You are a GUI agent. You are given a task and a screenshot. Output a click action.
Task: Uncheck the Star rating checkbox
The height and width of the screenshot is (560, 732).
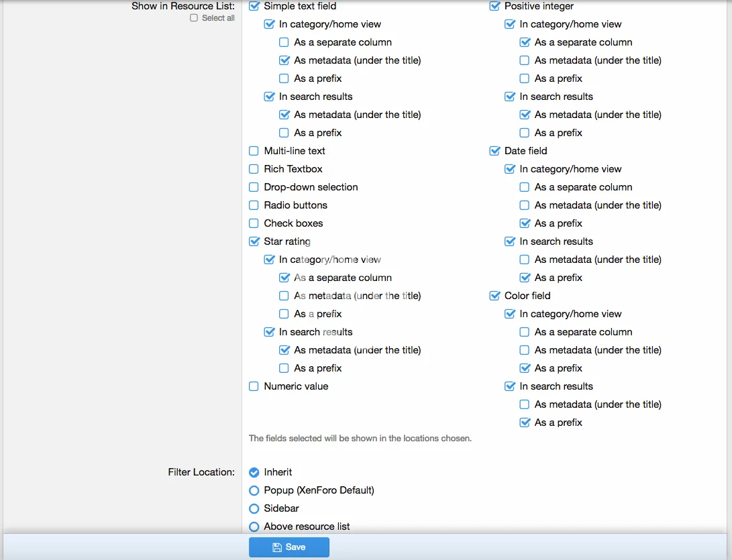pyautogui.click(x=254, y=241)
